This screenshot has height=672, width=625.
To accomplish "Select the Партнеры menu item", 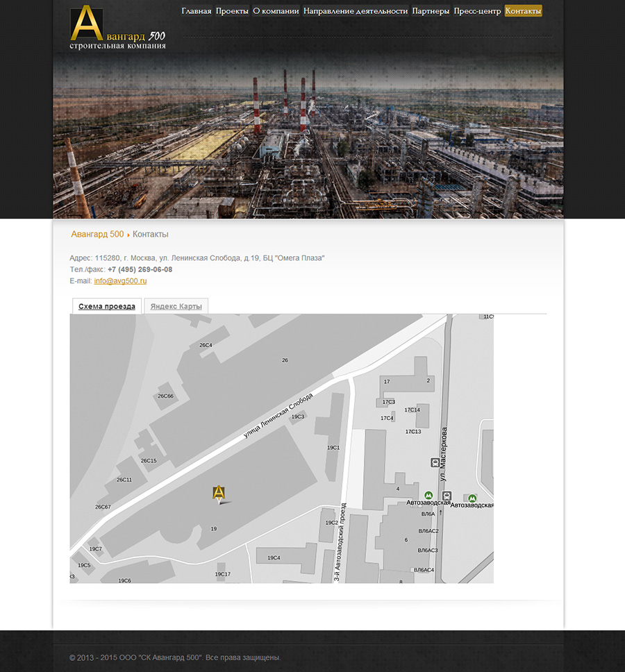I will (431, 11).
